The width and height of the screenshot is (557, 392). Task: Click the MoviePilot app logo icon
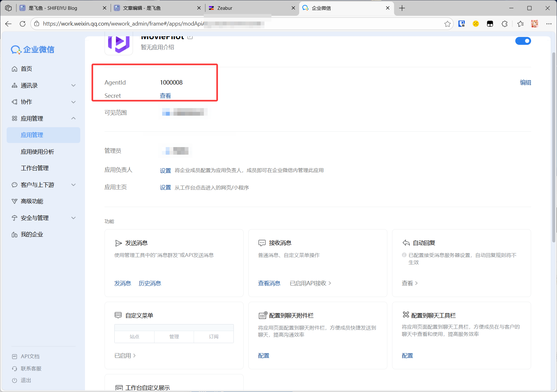pyautogui.click(x=119, y=44)
